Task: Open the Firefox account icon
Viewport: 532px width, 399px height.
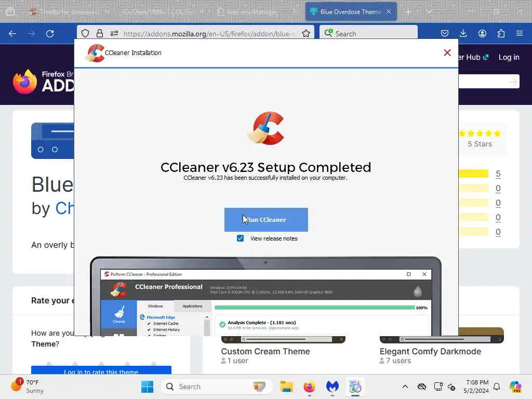Action: click(x=482, y=33)
